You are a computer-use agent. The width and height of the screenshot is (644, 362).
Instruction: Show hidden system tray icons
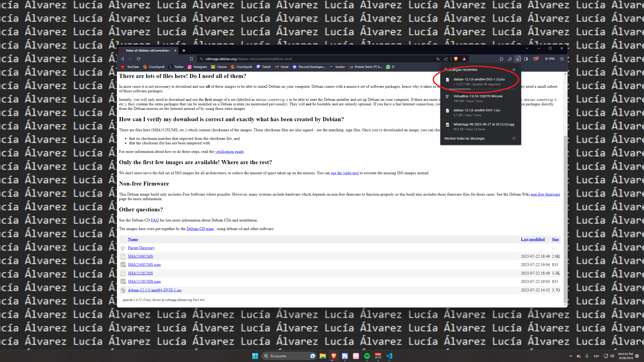pos(571,356)
